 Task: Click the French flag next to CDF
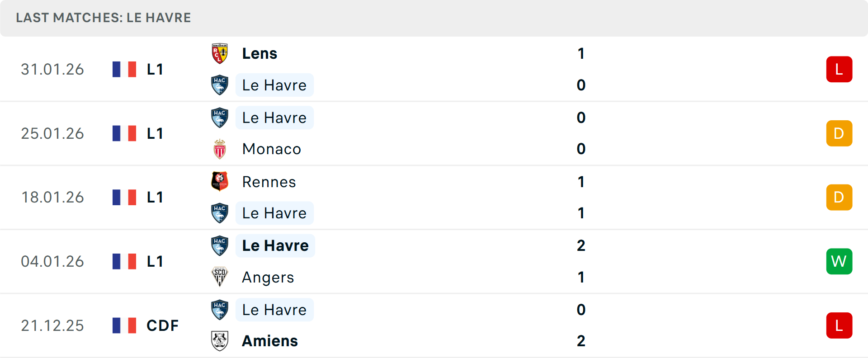(124, 325)
